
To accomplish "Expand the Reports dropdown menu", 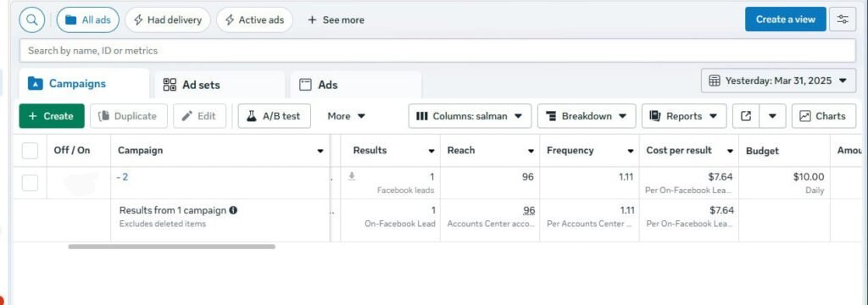I will click(684, 116).
